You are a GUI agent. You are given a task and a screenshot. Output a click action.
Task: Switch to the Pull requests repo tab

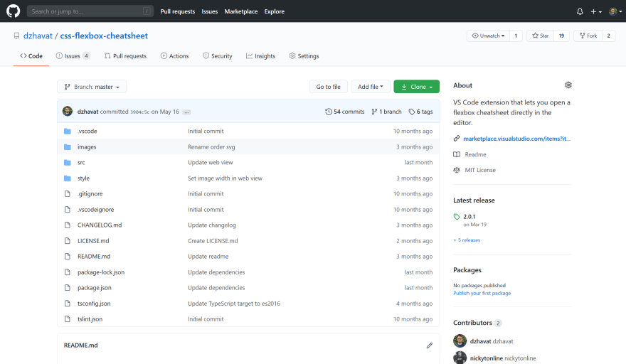point(125,56)
